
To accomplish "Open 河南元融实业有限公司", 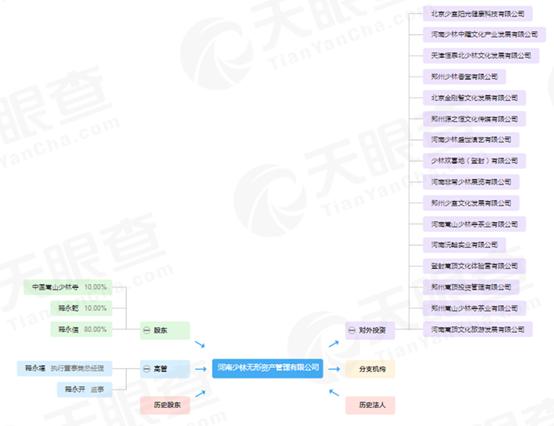I will (x=464, y=244).
